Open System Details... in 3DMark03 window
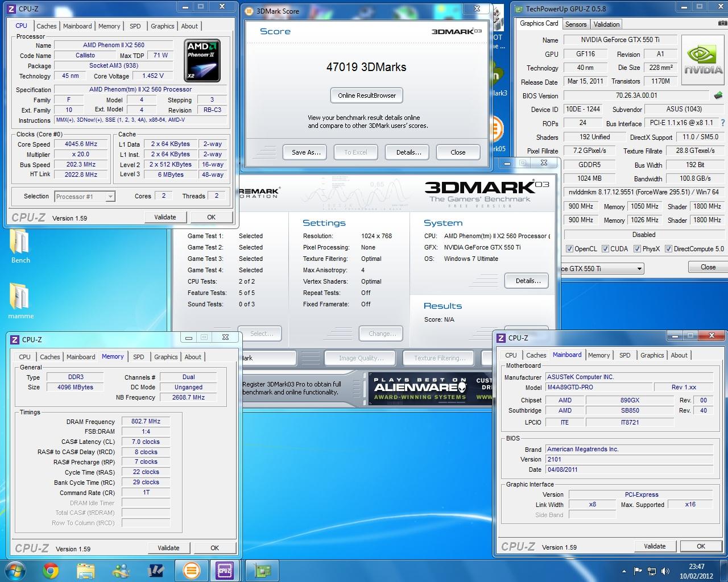The width and height of the screenshot is (728, 582). coord(527,281)
